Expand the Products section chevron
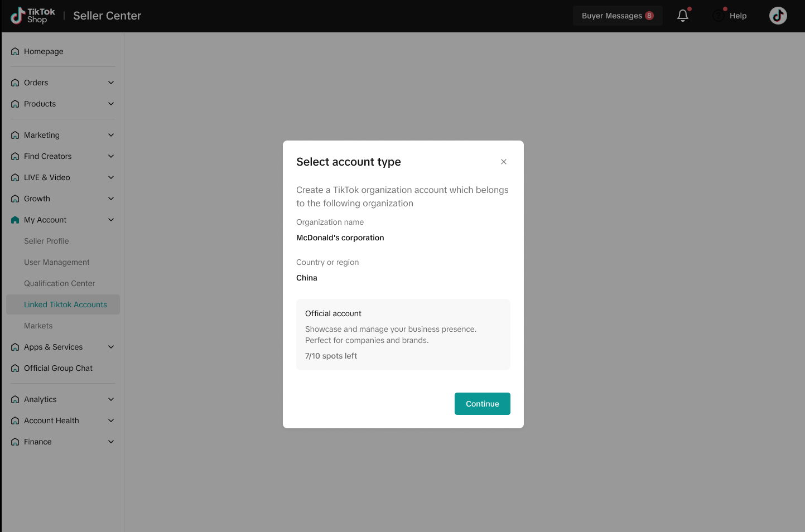This screenshot has width=805, height=532. [x=111, y=104]
